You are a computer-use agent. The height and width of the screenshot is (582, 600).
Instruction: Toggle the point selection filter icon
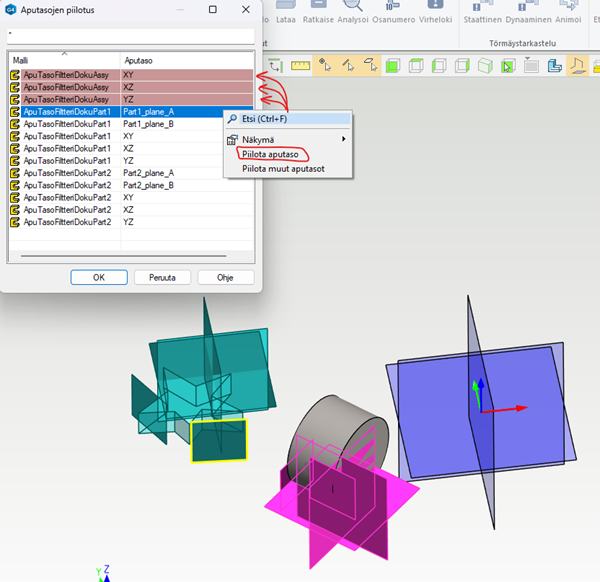pos(325,66)
